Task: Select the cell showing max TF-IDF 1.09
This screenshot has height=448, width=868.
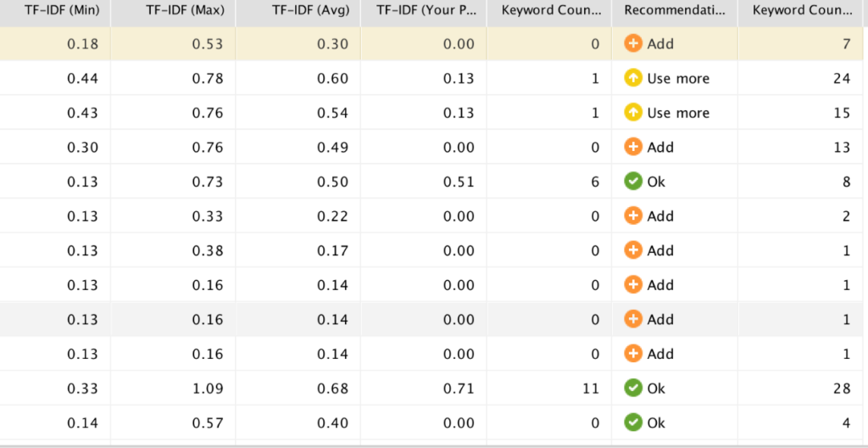Action: [x=173, y=388]
